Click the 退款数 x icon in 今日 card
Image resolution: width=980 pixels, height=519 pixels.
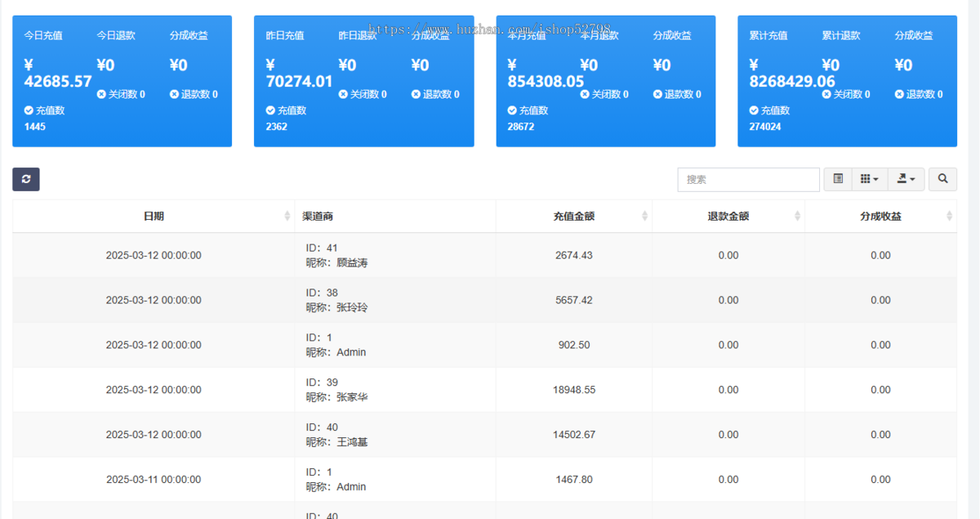[174, 94]
